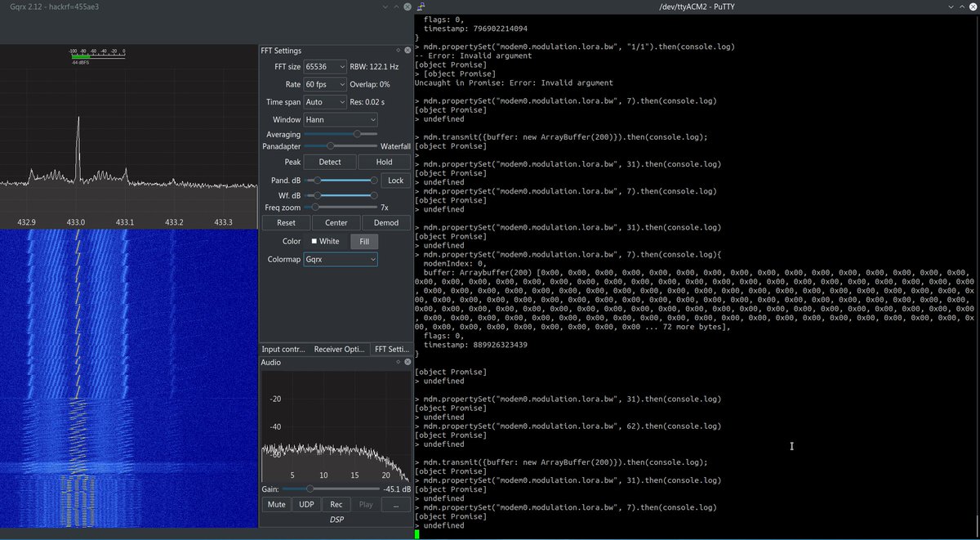Click the spectrum peak at 433.0
This screenshot has width=980, height=540.
pyautogui.click(x=78, y=147)
